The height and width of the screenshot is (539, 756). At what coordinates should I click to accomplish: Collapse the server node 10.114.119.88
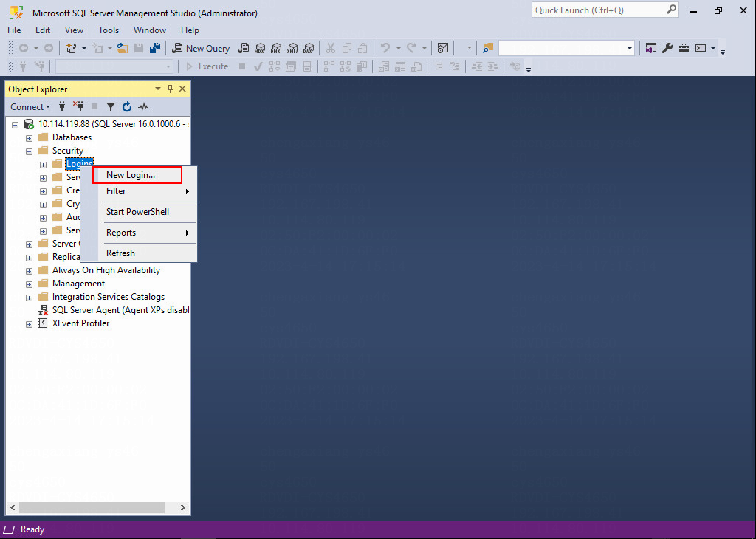click(x=15, y=124)
